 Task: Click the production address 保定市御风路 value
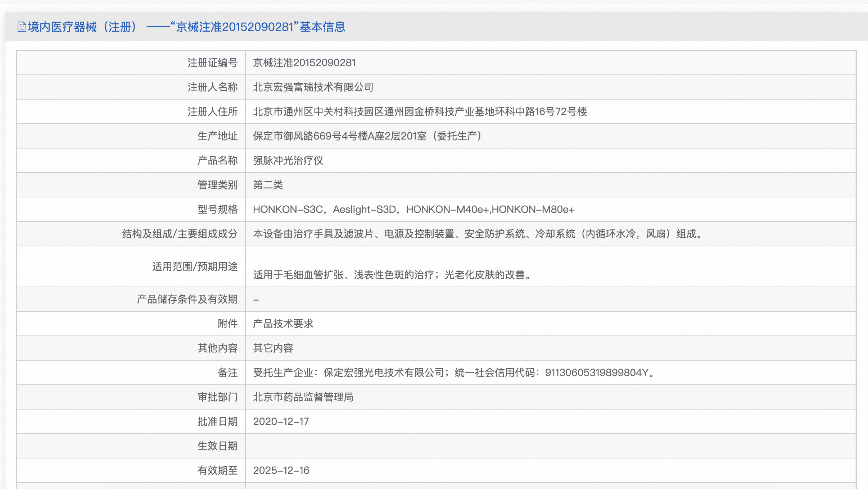368,136
